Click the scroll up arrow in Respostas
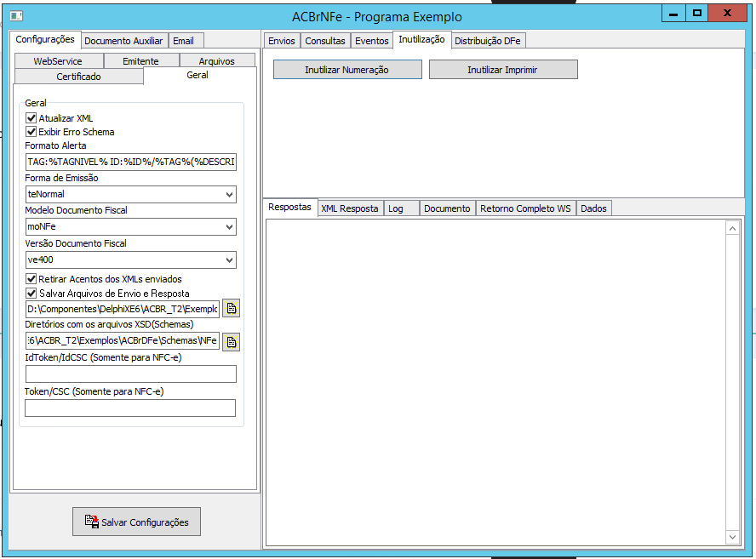The width and height of the screenshot is (756, 559). pos(732,229)
